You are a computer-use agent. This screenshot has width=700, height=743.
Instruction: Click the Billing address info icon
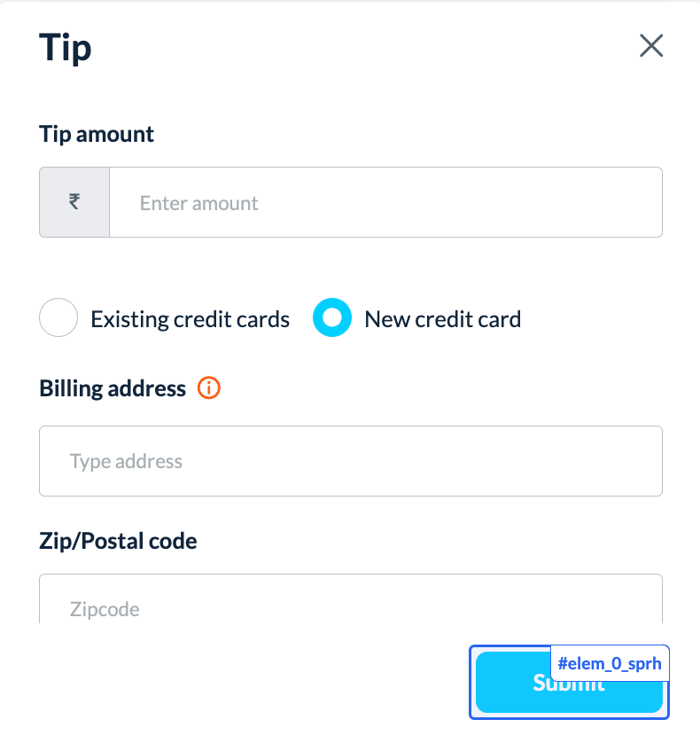point(209,388)
